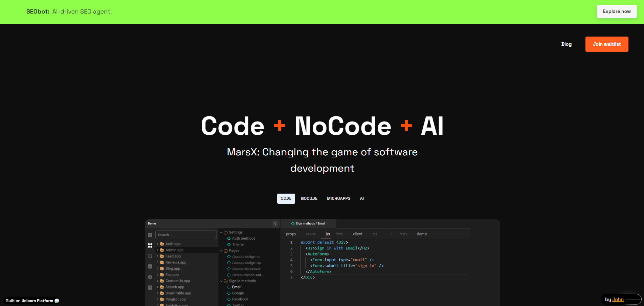Expand the Admin.app folder chevron
The width and height of the screenshot is (644, 306).
[158, 250]
